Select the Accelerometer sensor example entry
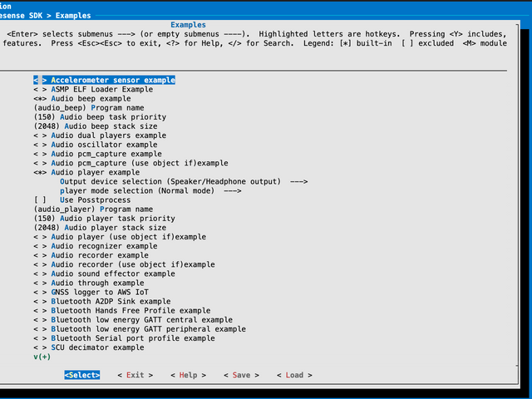The height and width of the screenshot is (399, 532). point(104,80)
